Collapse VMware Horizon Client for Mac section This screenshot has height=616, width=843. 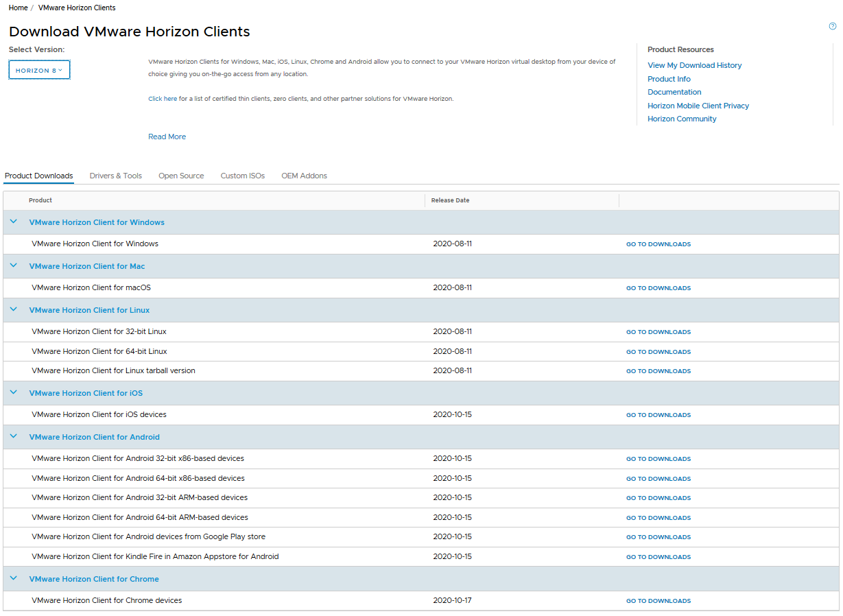[x=14, y=265]
